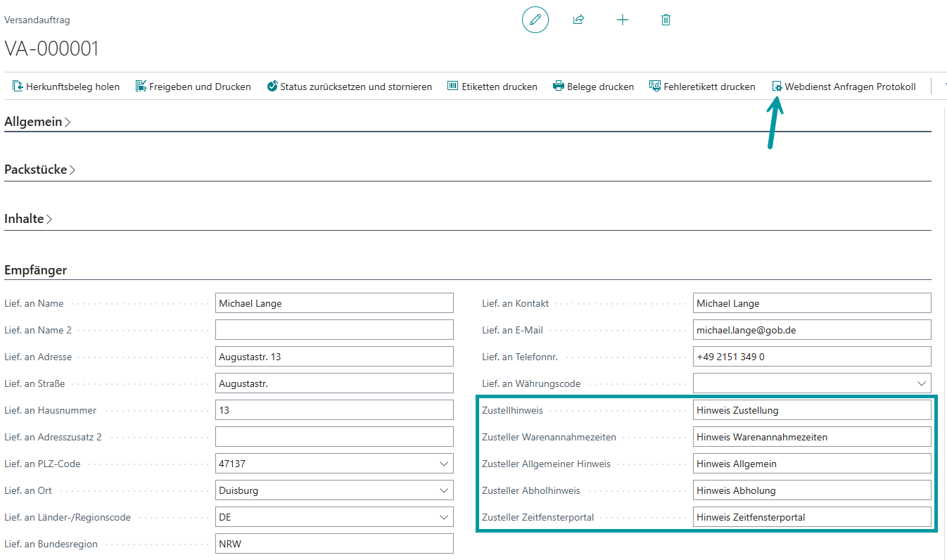Click the Lief. an E-Mail field
Viewport: 947px width, 560px height.
click(811, 330)
